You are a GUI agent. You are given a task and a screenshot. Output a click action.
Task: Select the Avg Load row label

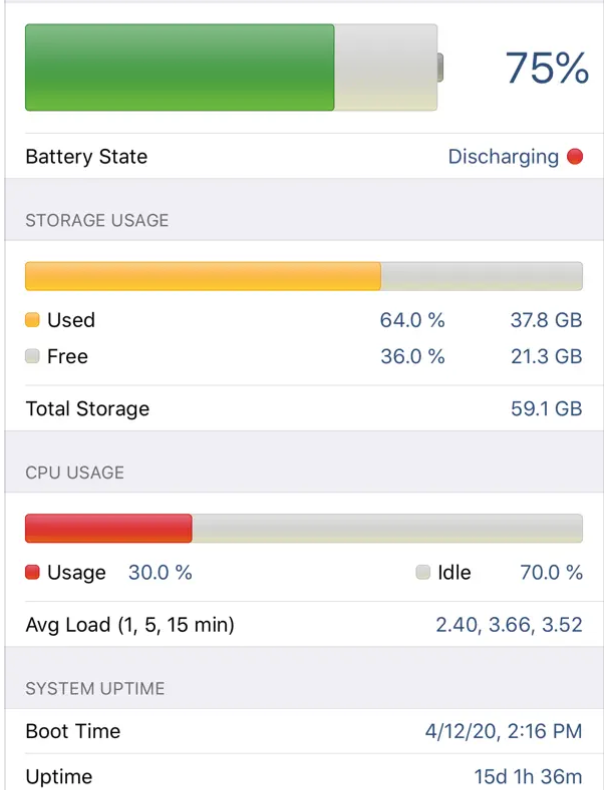pos(129,626)
